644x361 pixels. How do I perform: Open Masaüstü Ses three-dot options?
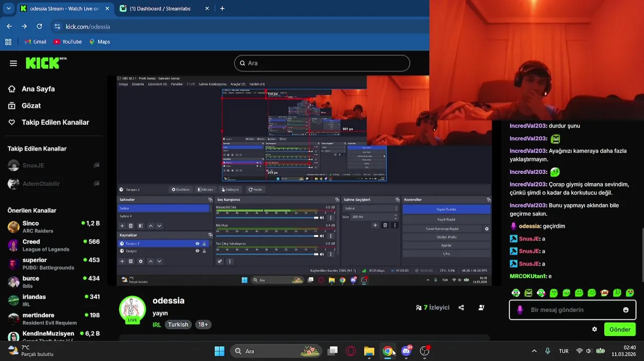(330, 218)
